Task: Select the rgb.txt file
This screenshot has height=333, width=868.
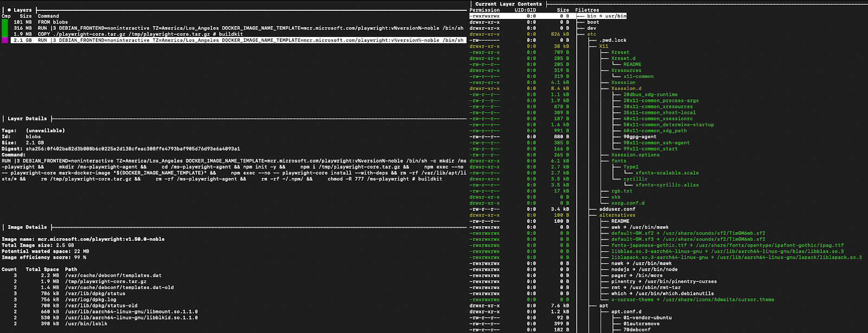Action: 622,191
